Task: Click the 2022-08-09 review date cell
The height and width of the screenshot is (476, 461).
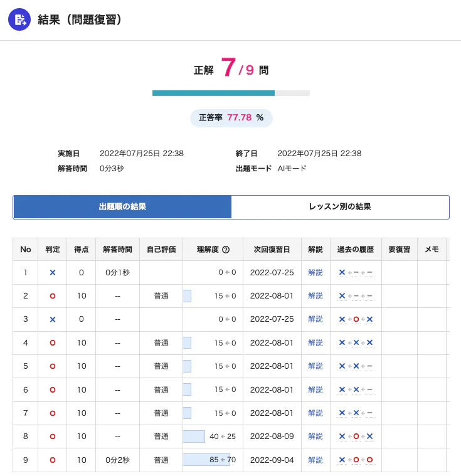Action: point(272,436)
